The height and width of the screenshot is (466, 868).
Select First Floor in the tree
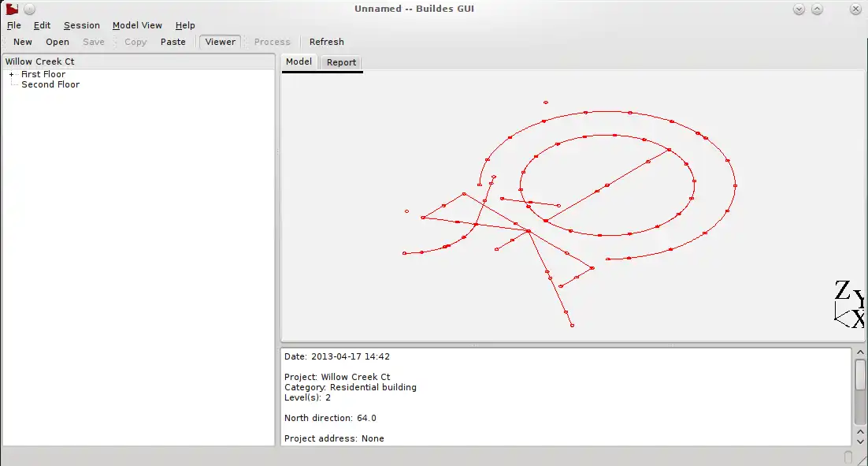[43, 74]
